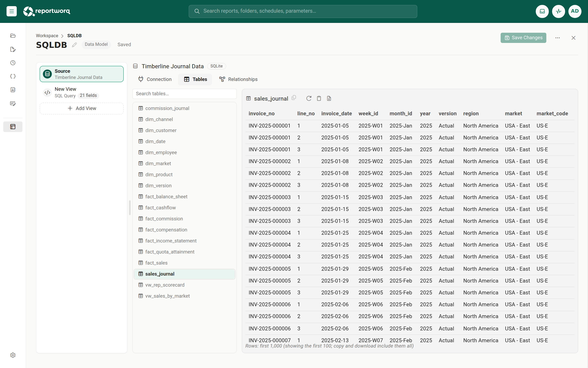Download sales_journal as Excel file icon
The width and height of the screenshot is (588, 368).
click(329, 98)
